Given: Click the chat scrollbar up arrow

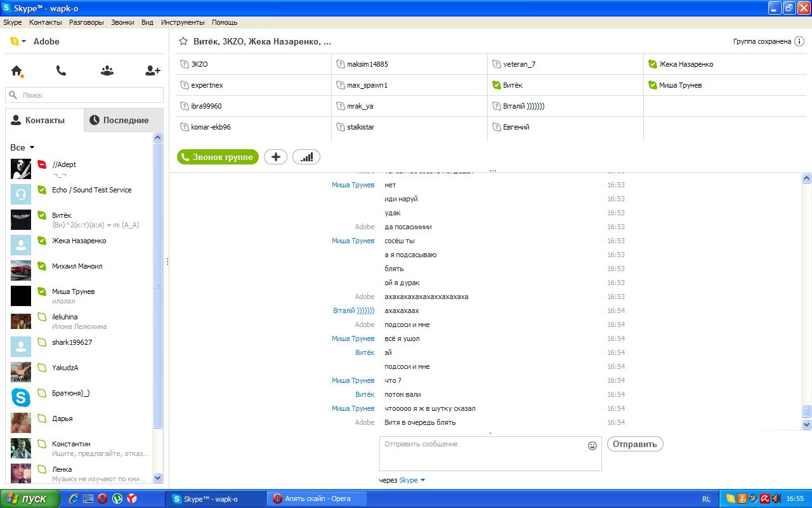Looking at the screenshot, I should coord(807,178).
